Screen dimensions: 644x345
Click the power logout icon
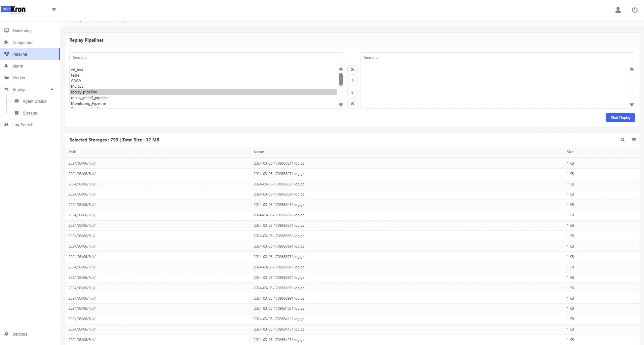tap(635, 10)
